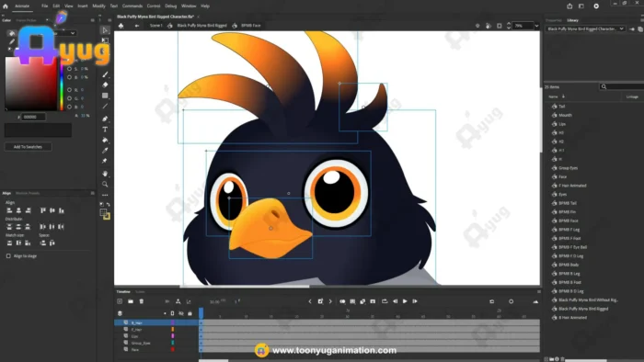Choose the Eraser tool

pyautogui.click(x=105, y=85)
